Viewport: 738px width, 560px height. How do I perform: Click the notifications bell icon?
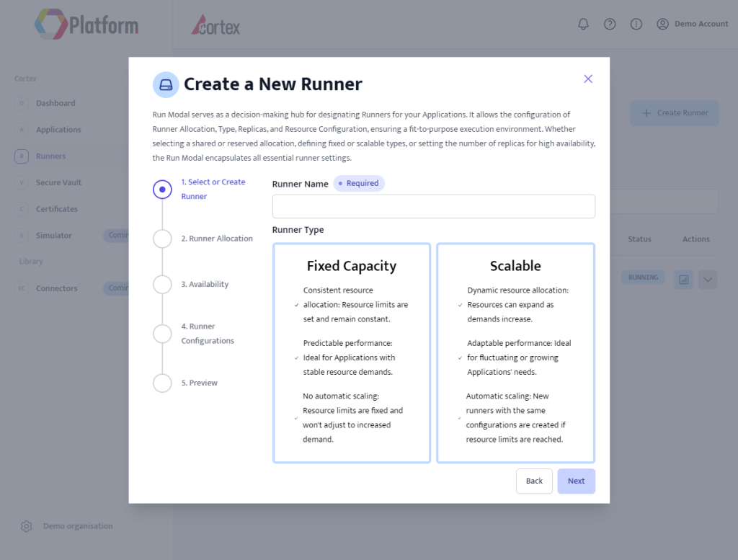tap(584, 24)
